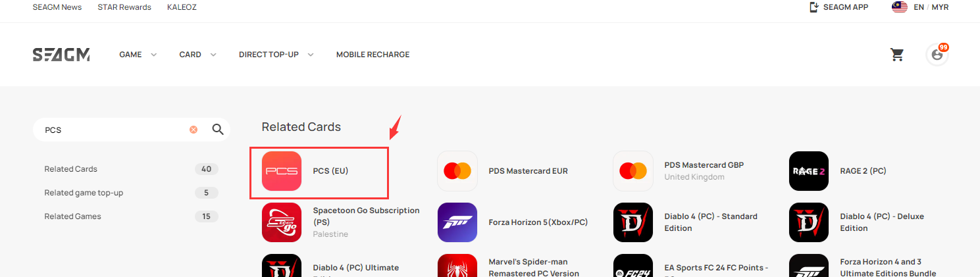Select the Spacetoon Go Subscription icon

282,222
